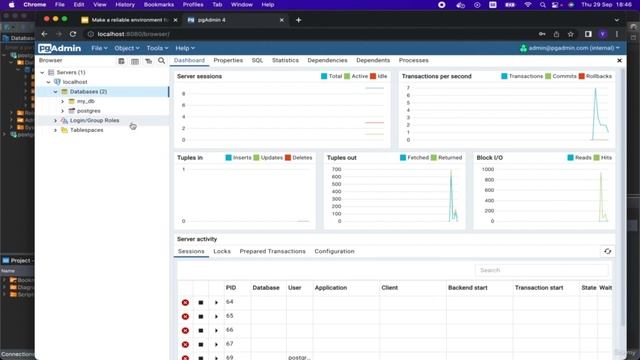The image size is (640, 360).
Task: Select the Sessions tab
Action: [191, 251]
